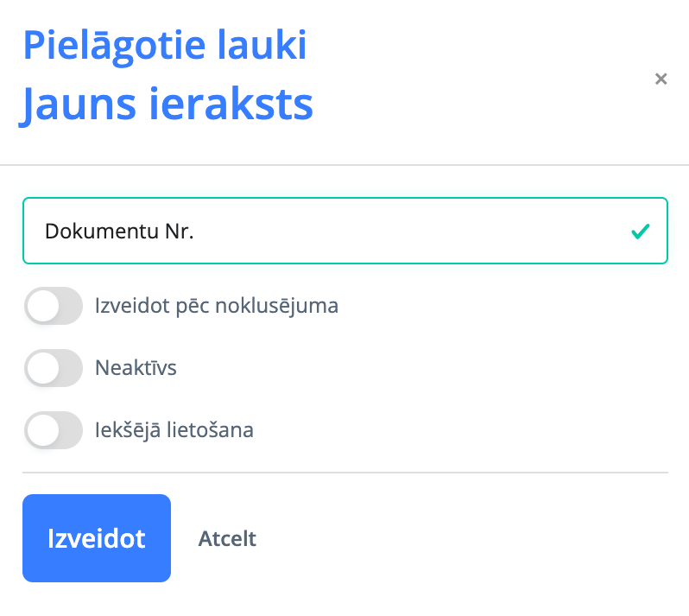Cancel with the Atcelt link

[227, 538]
